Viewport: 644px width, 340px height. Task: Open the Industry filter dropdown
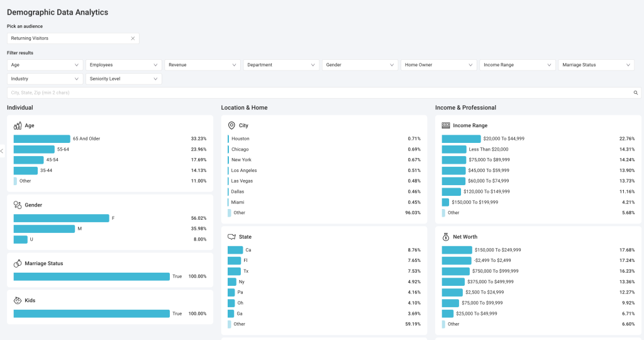point(45,79)
